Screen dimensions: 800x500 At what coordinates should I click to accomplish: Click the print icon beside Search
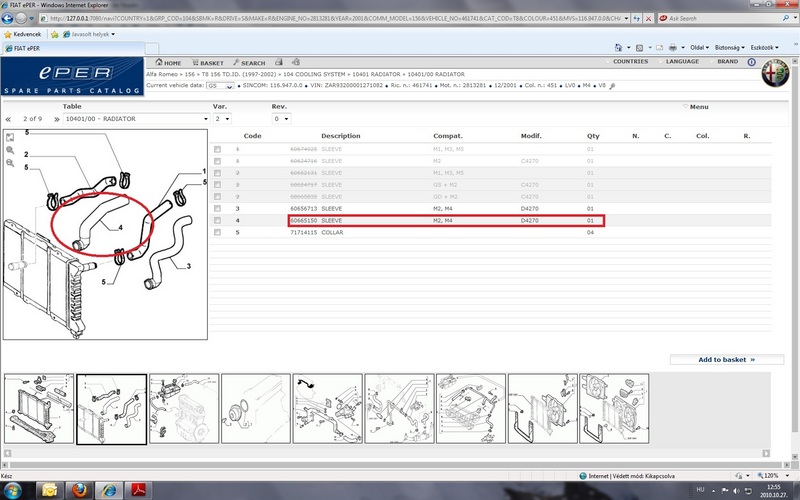click(279, 62)
